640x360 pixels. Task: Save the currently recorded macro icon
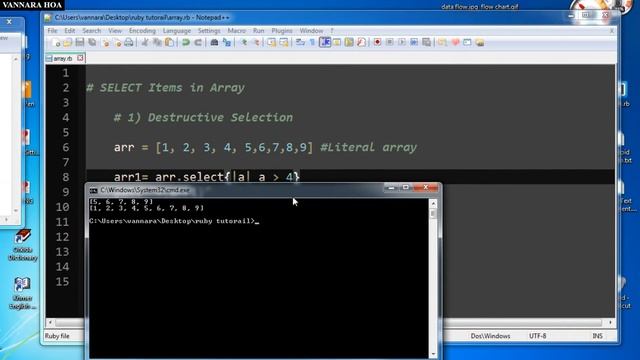[426, 42]
